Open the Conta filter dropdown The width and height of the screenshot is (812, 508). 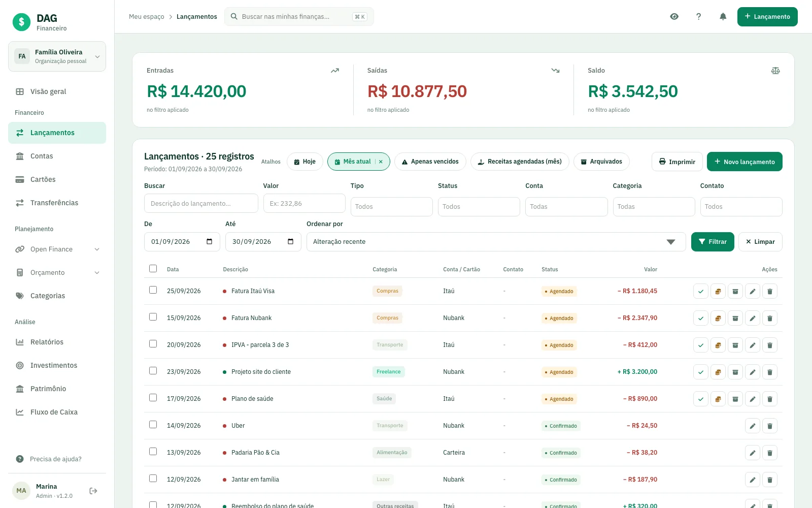[566, 207]
